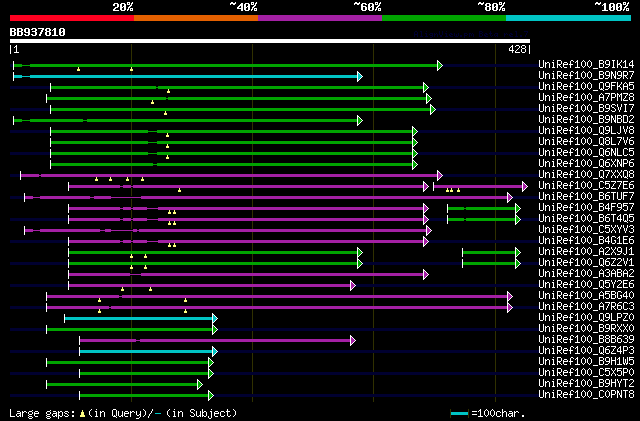Click the purple arrowhead ending the Q7XXQ8 alignment
This screenshot has height=421, width=640.
click(440, 176)
